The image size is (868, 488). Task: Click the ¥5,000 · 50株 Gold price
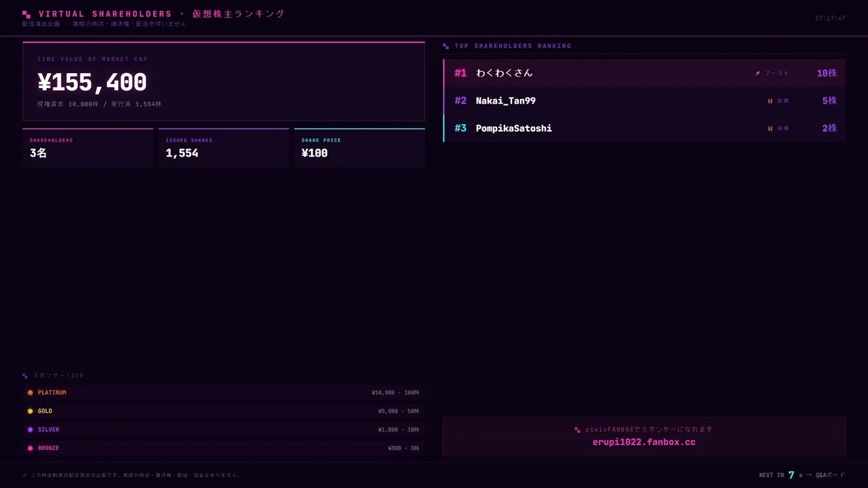pos(399,411)
